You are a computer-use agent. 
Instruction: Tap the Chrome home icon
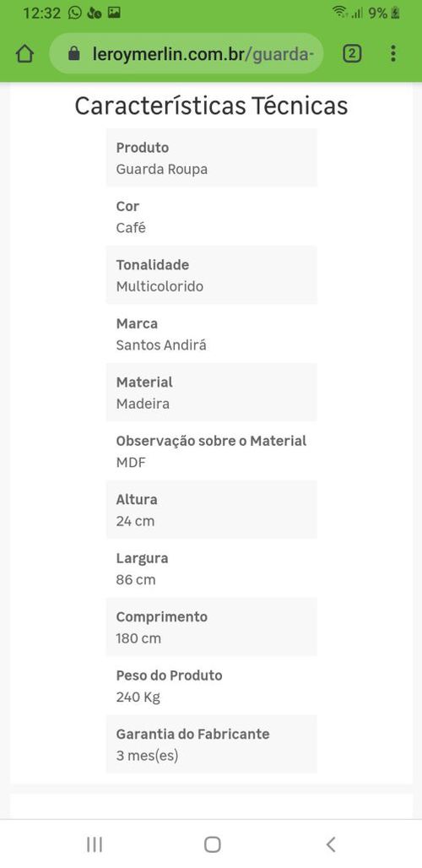(24, 54)
